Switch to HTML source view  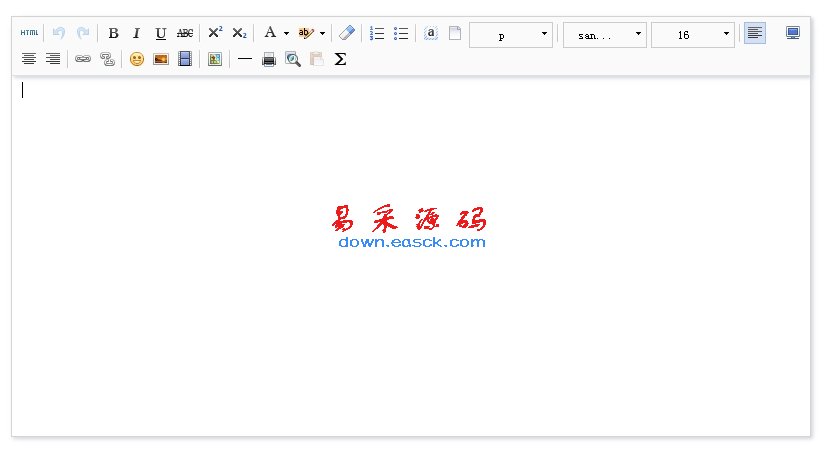pos(29,33)
